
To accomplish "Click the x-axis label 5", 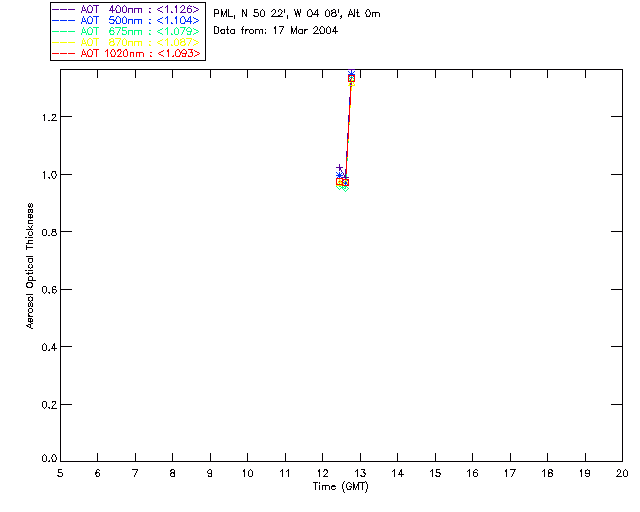I will (x=60, y=474).
